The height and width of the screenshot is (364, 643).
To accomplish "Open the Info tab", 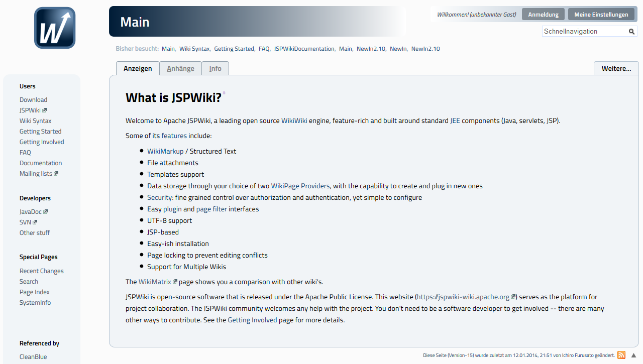I will click(x=215, y=68).
